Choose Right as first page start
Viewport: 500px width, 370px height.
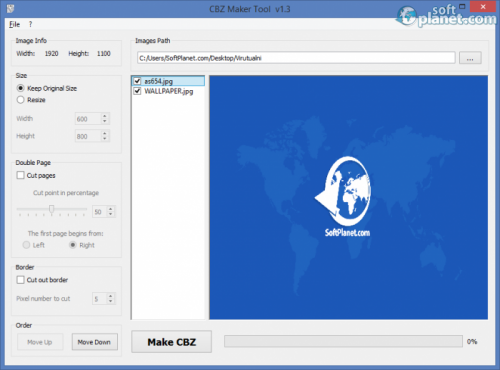pos(73,245)
